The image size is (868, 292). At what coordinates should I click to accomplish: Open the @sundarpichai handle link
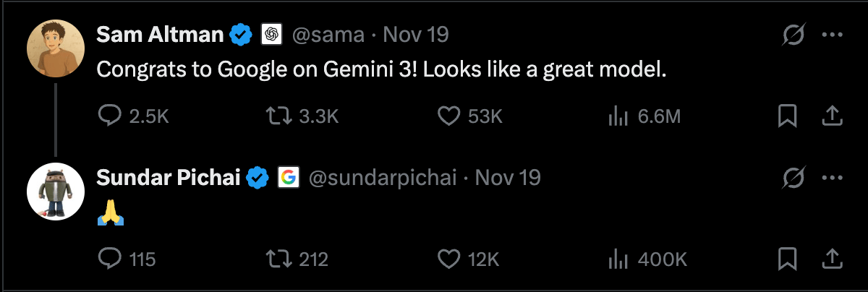[383, 177]
